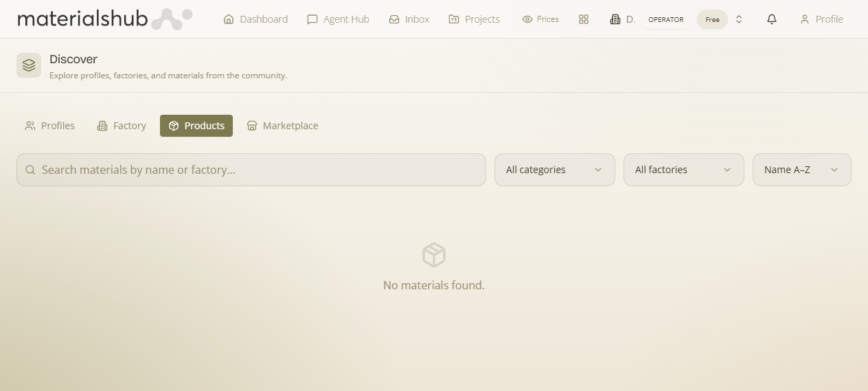The height and width of the screenshot is (391, 868).
Task: Click the 'Explore profiles, factories, and materials' subtitle
Action: pyautogui.click(x=168, y=76)
